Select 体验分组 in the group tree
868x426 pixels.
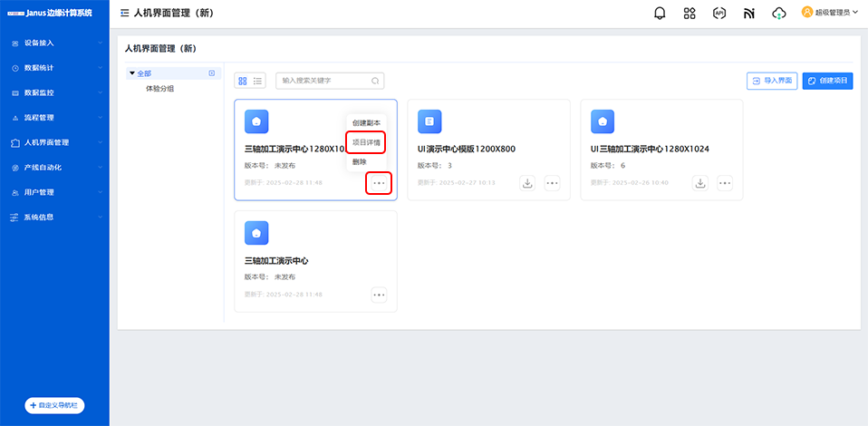pyautogui.click(x=160, y=89)
